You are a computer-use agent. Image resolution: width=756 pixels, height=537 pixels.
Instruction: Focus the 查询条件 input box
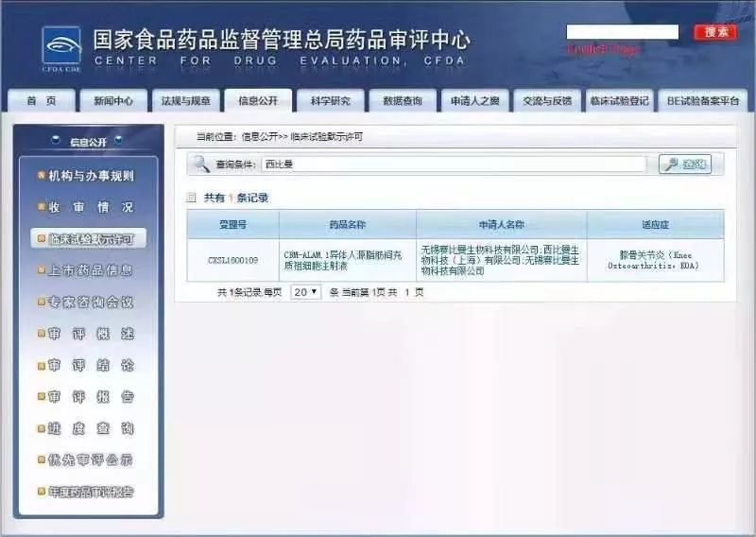click(x=454, y=165)
